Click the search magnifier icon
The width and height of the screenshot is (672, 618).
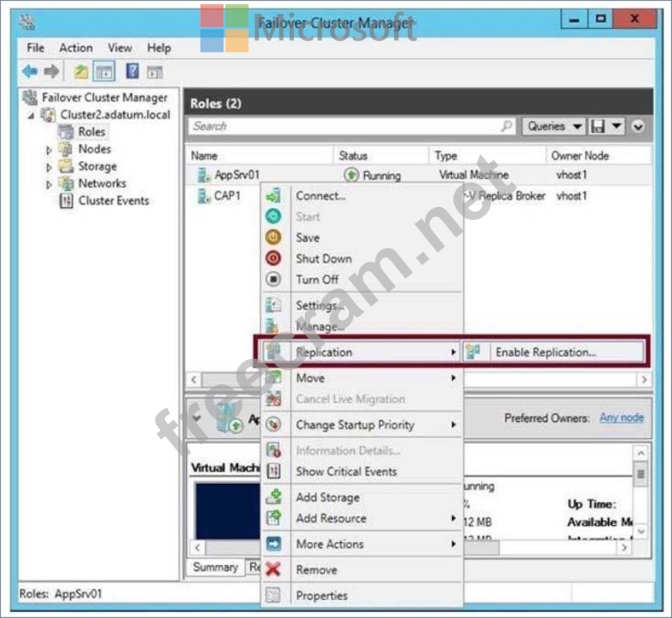point(507,126)
